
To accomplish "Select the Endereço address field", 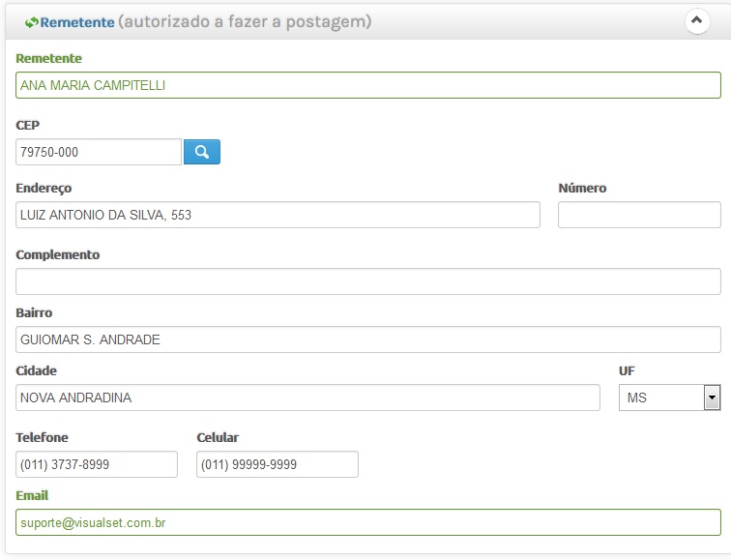I will [278, 215].
